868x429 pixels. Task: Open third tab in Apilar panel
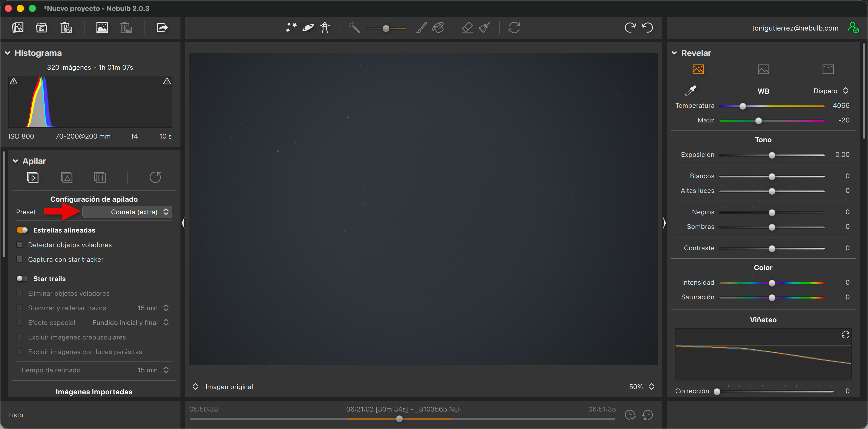(100, 177)
